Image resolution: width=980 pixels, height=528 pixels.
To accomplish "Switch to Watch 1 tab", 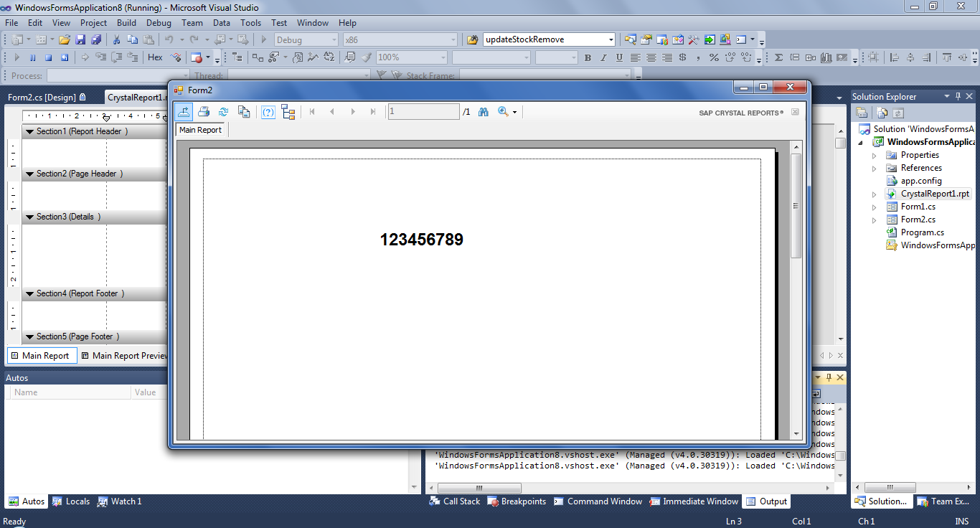I will click(120, 501).
